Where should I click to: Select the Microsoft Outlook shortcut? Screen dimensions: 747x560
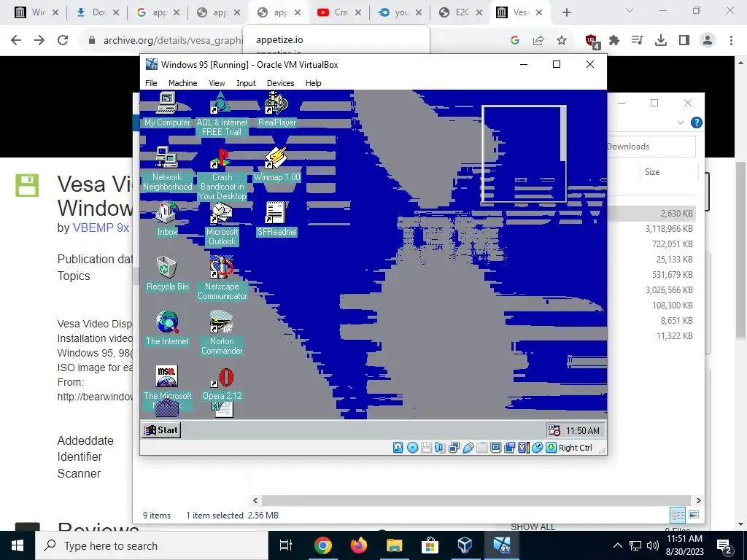point(222,224)
